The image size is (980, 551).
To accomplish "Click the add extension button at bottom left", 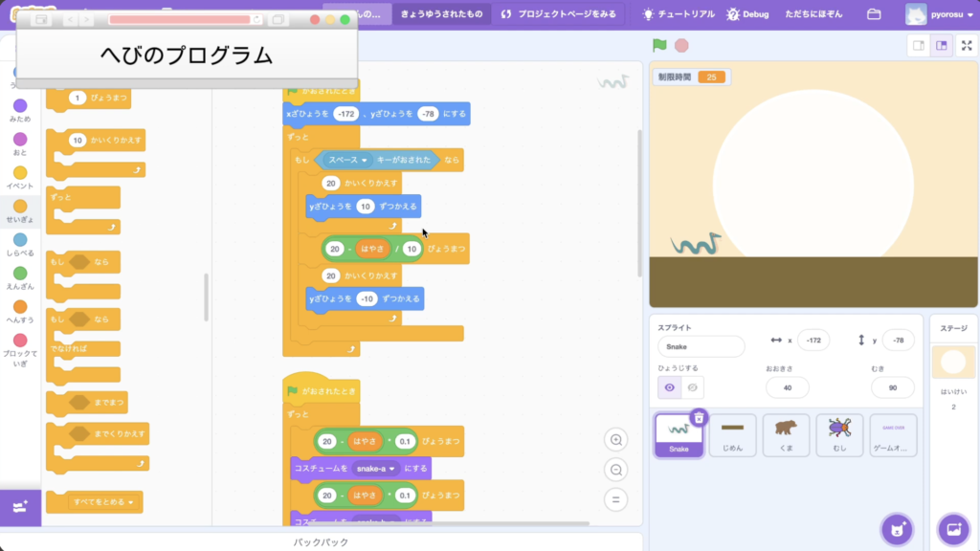I will 20,508.
